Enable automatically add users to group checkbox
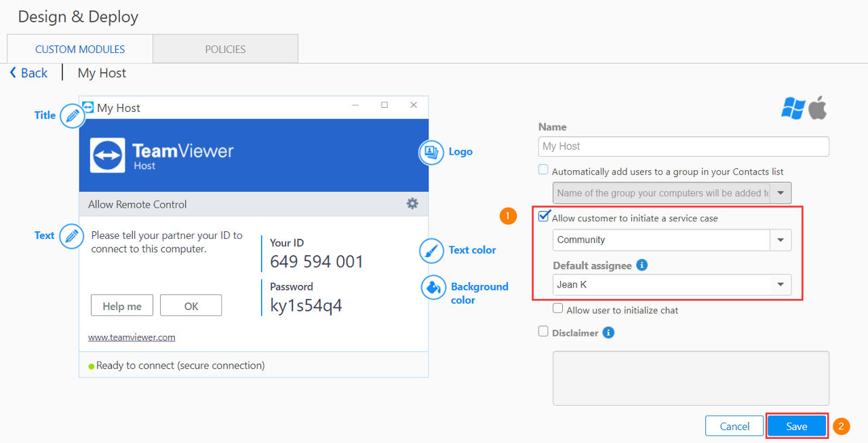868x443 pixels. point(543,170)
